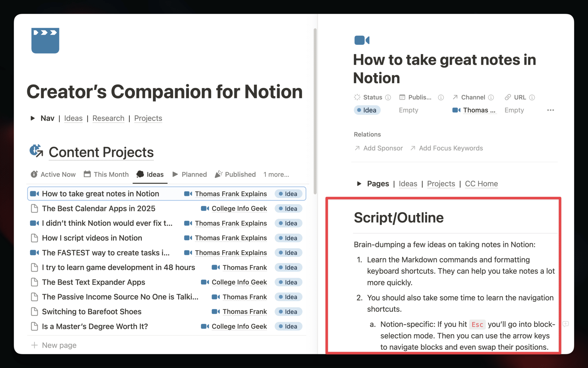This screenshot has width=588, height=368.
Task: Click the video camera icon above the page title
Action: 362,40
